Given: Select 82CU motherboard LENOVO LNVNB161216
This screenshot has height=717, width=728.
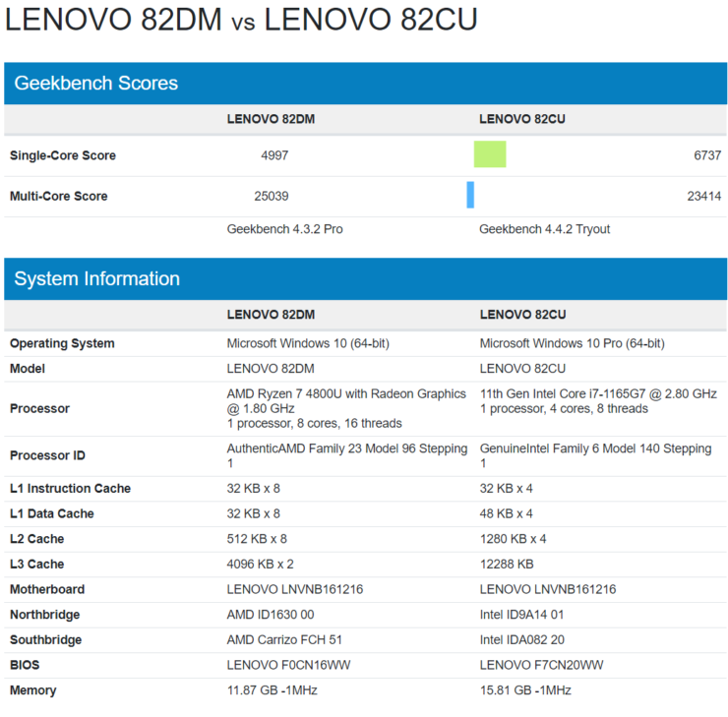Looking at the screenshot, I should click(548, 589).
